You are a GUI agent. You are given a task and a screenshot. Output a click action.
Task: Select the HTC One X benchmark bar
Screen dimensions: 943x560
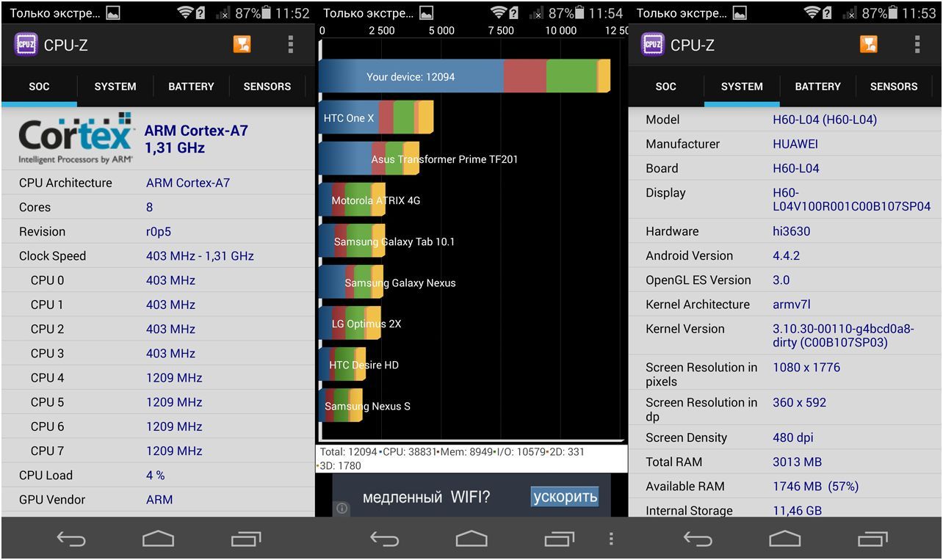pyautogui.click(x=376, y=117)
